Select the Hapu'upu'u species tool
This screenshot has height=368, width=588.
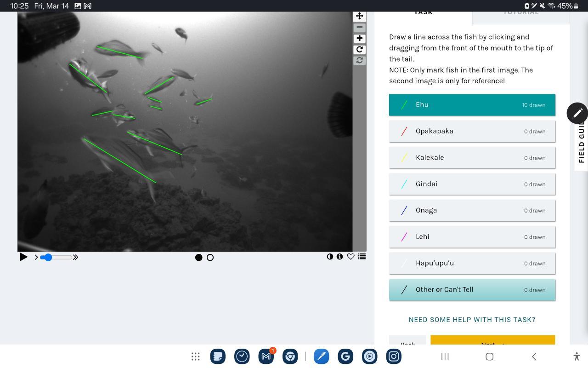(472, 263)
